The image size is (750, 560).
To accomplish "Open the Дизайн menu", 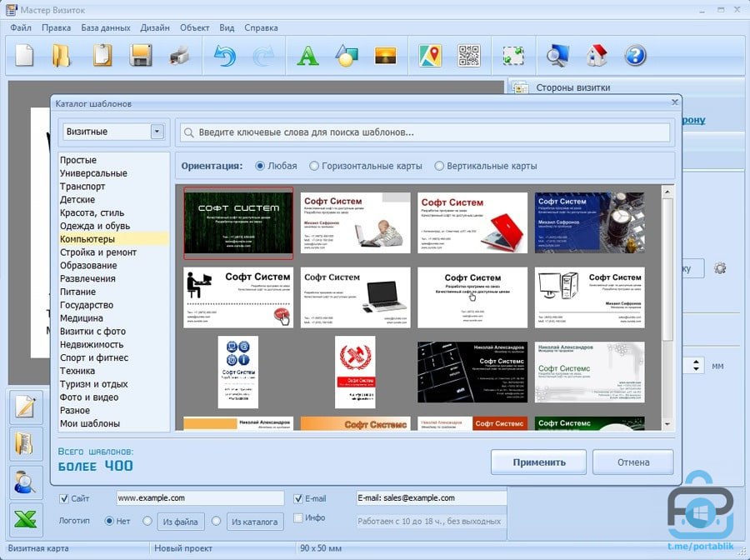I will (155, 27).
